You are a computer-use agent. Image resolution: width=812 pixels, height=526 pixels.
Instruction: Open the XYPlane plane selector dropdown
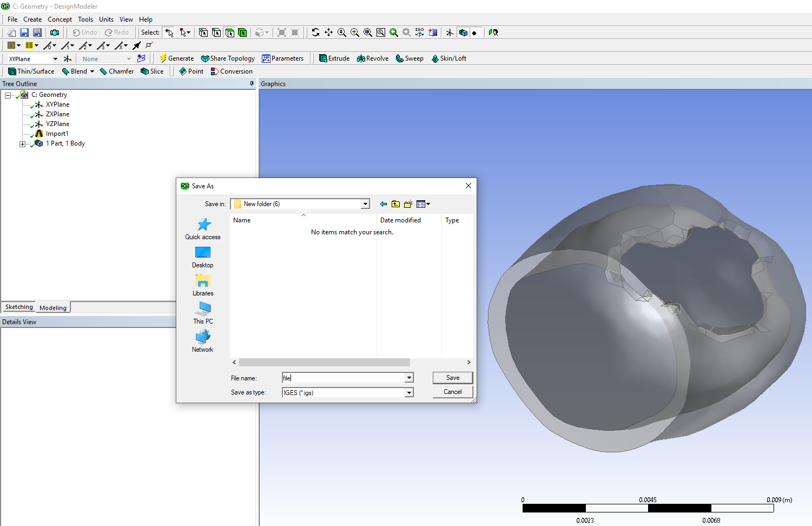pyautogui.click(x=55, y=58)
